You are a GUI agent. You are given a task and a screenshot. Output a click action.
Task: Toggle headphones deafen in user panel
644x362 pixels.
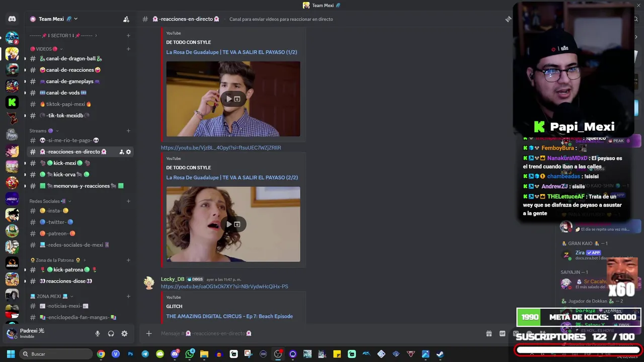[x=111, y=333]
